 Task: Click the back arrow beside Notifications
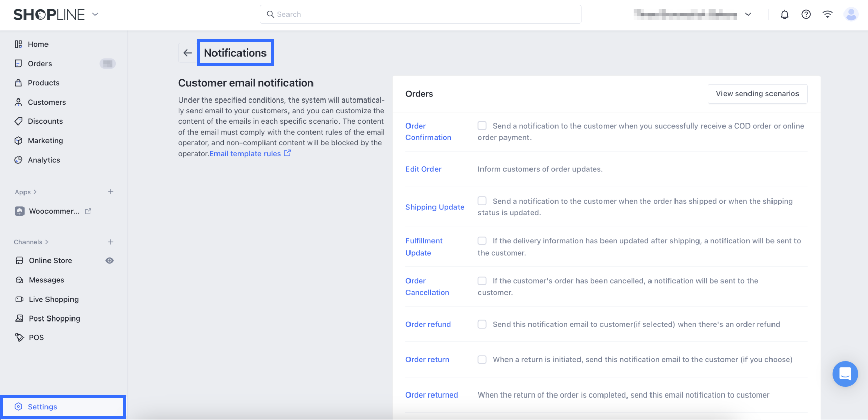(187, 53)
